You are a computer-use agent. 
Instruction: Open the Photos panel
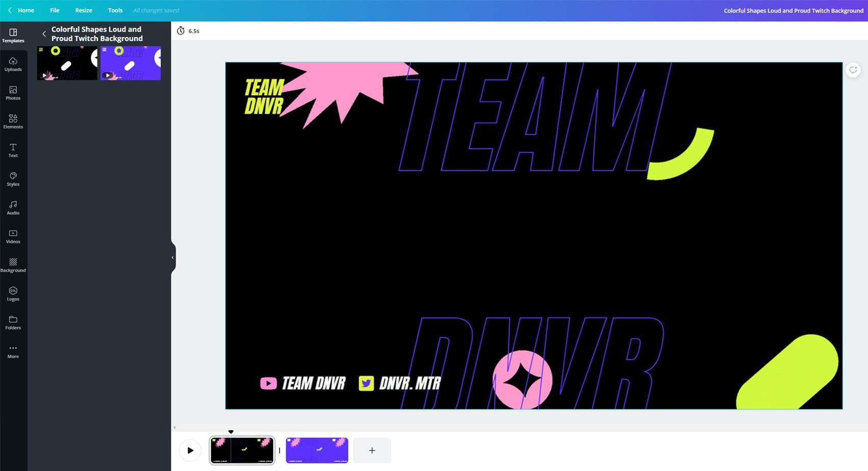click(x=13, y=93)
